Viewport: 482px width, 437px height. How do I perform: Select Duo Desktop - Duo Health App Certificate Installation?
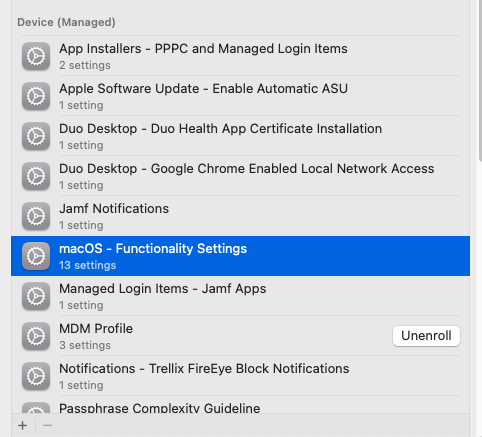[x=221, y=129]
